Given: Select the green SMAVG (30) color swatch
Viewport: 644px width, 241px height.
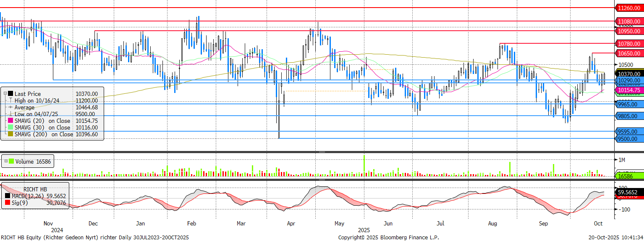Looking at the screenshot, I should [10, 127].
